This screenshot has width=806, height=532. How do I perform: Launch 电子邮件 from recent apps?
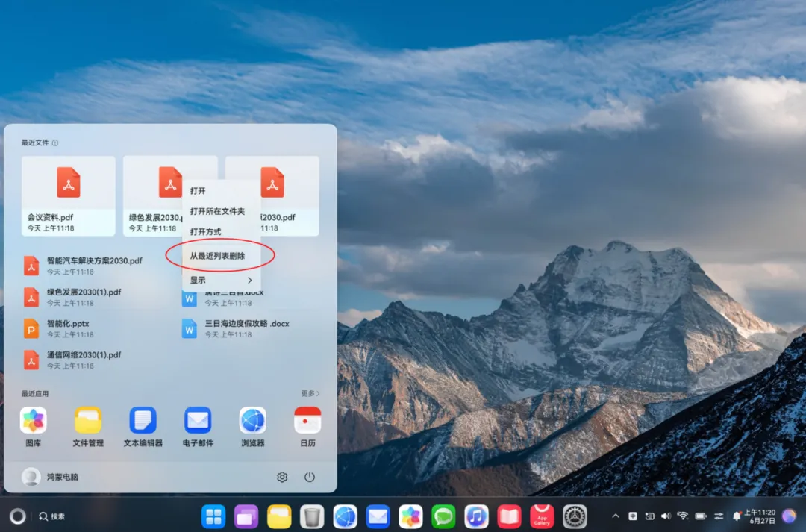(198, 427)
